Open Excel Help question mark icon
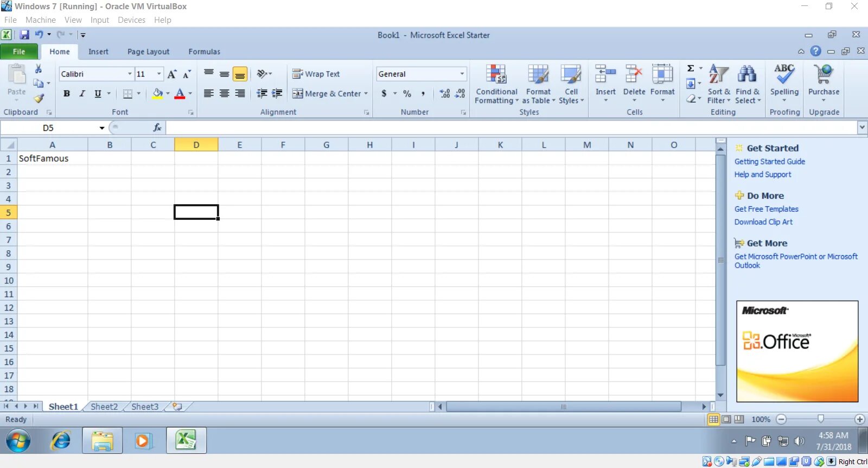 coord(815,51)
